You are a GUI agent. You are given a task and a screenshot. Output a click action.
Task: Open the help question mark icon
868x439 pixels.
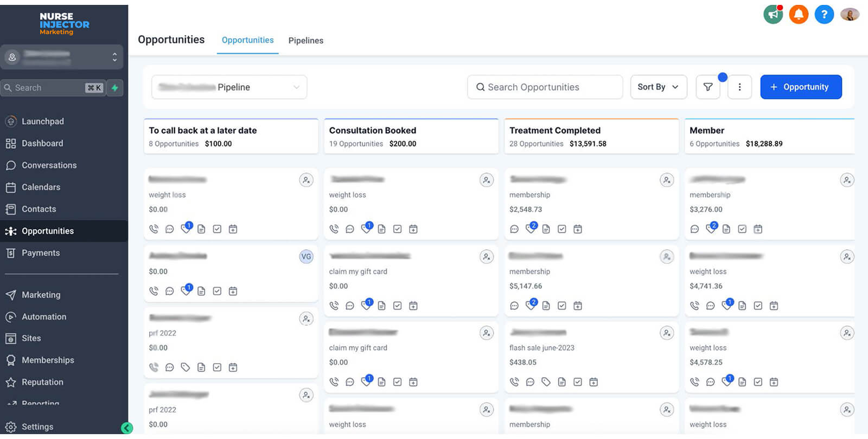pos(824,15)
